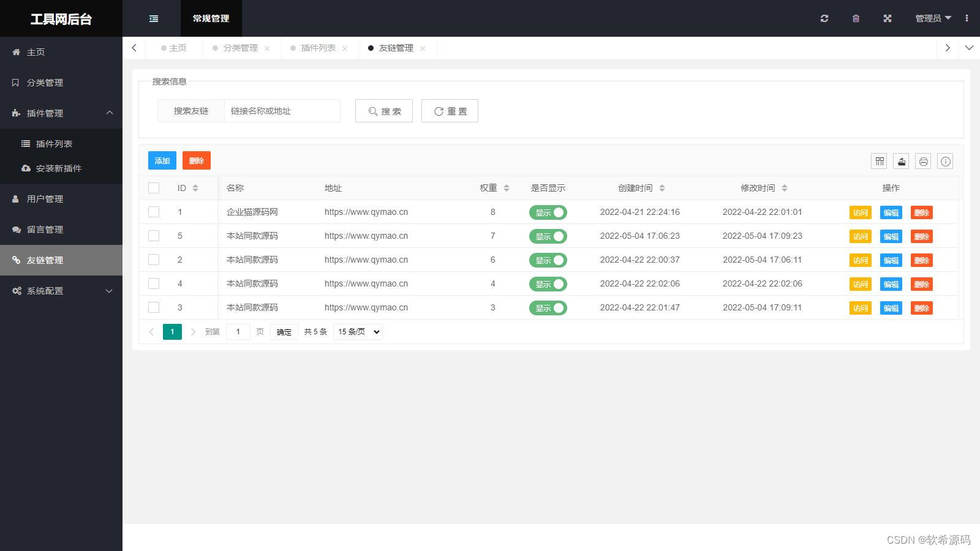Open the 15 条/页 page size dropdown

coord(358,332)
